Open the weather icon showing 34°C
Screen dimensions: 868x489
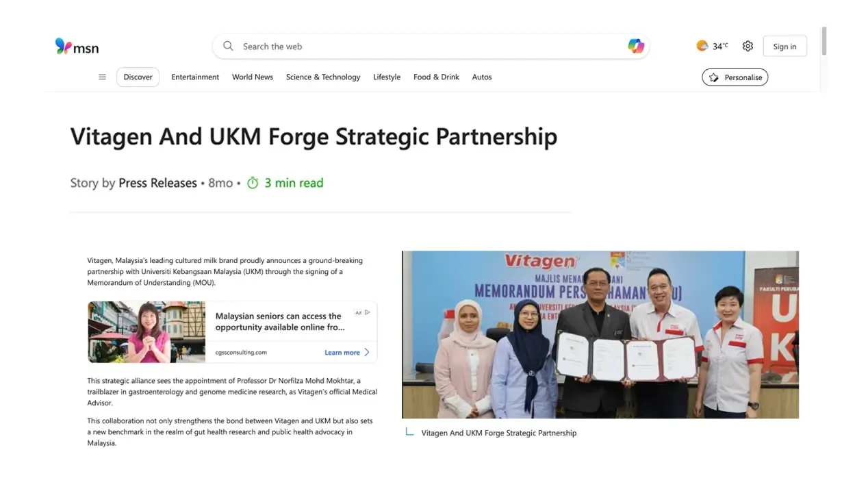click(702, 46)
